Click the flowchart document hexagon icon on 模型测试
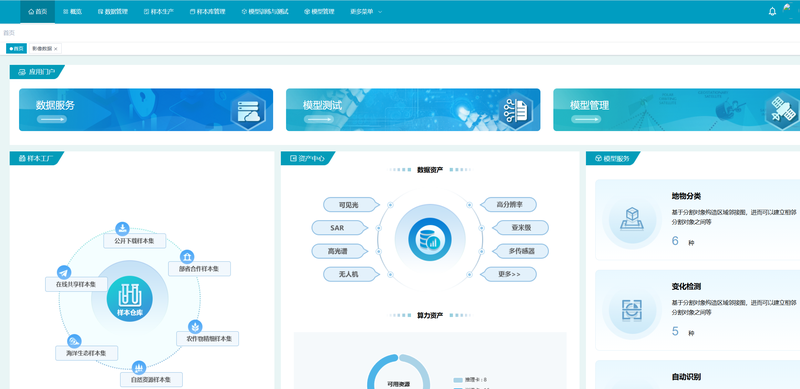This screenshot has width=800, height=389. point(515,111)
